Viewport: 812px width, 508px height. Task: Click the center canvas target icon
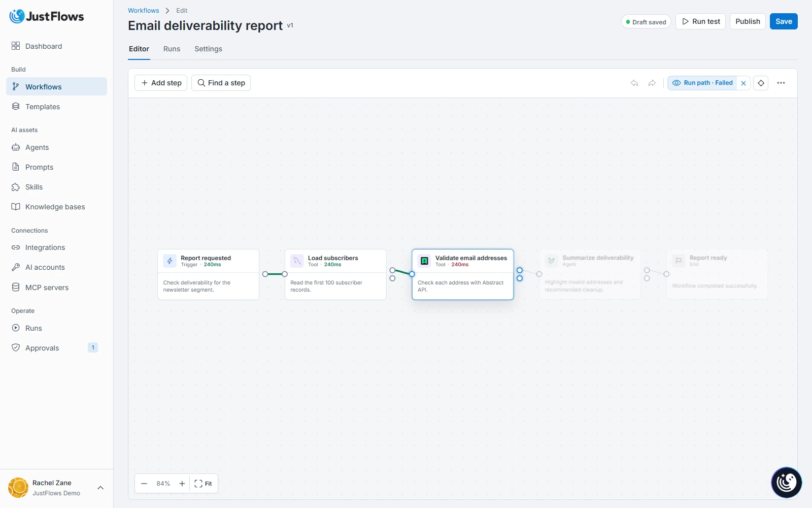pyautogui.click(x=761, y=83)
